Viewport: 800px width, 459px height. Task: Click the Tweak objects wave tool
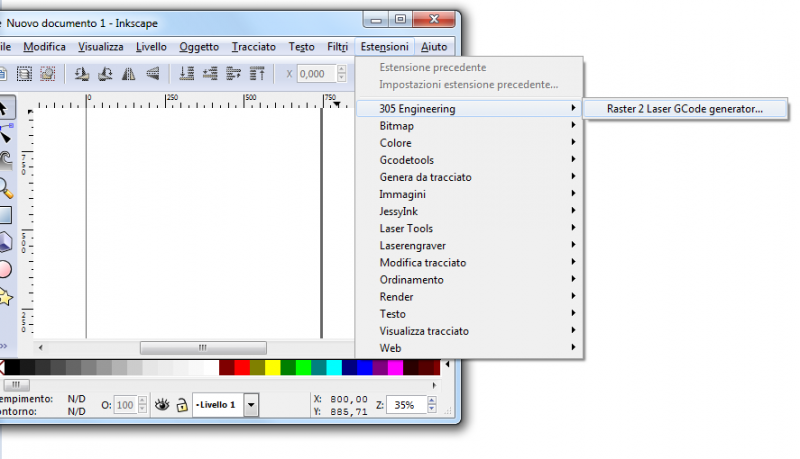coord(6,160)
